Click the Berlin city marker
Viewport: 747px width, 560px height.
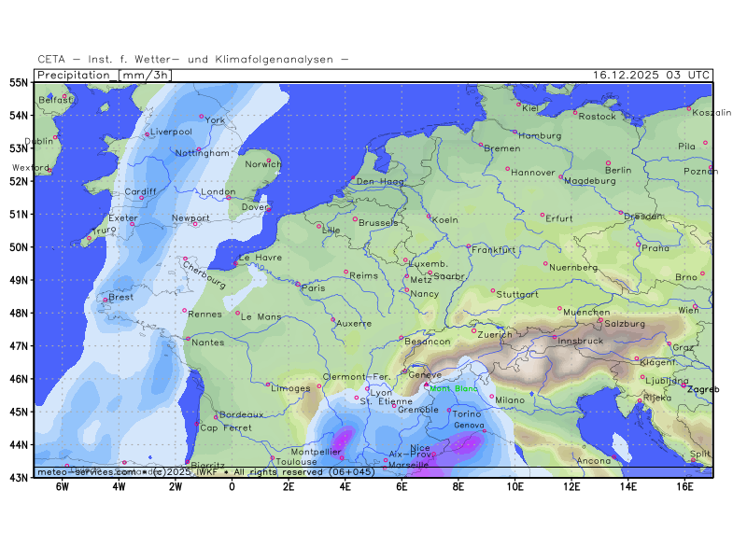coord(608,162)
